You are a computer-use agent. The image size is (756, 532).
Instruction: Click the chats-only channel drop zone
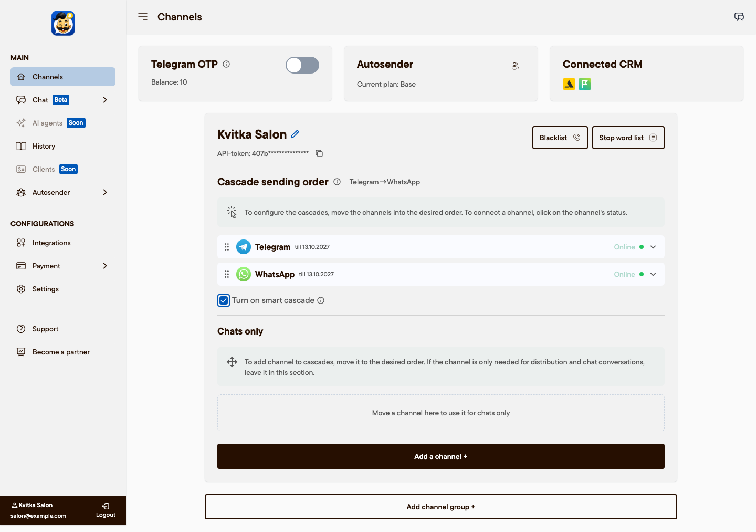click(x=441, y=413)
